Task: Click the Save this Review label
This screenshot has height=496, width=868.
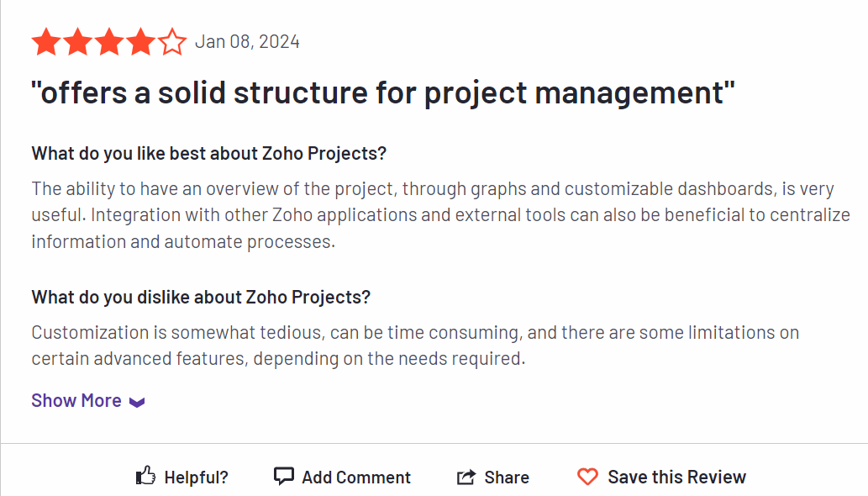Action: [676, 477]
